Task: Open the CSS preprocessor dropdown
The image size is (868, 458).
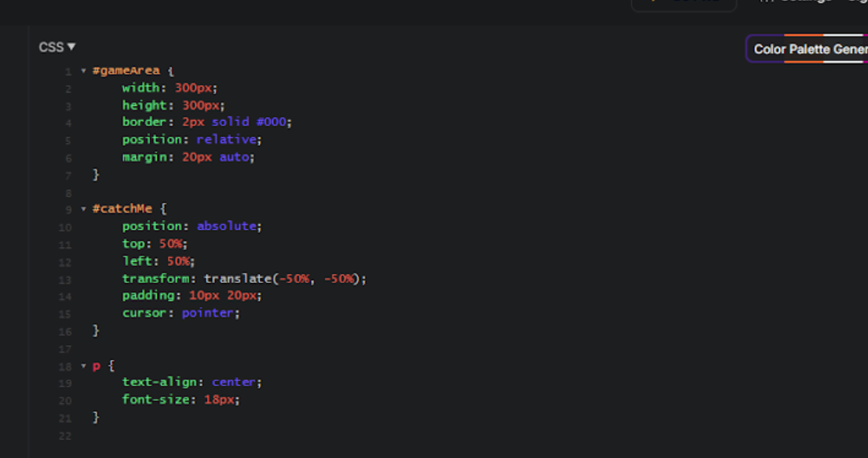Action: click(x=57, y=48)
